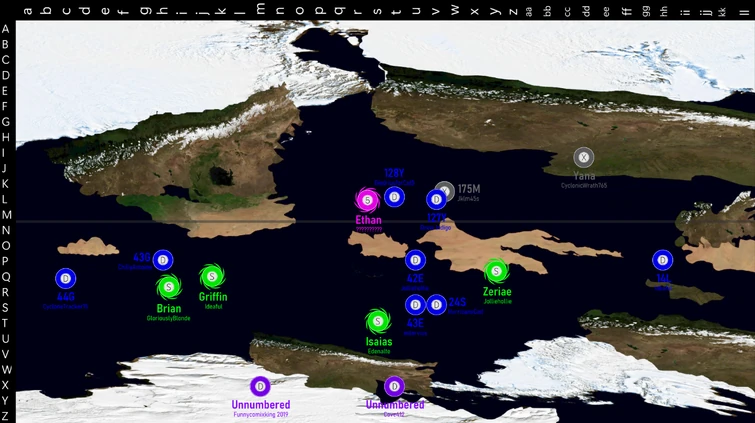Click the 42E label text

pos(415,278)
